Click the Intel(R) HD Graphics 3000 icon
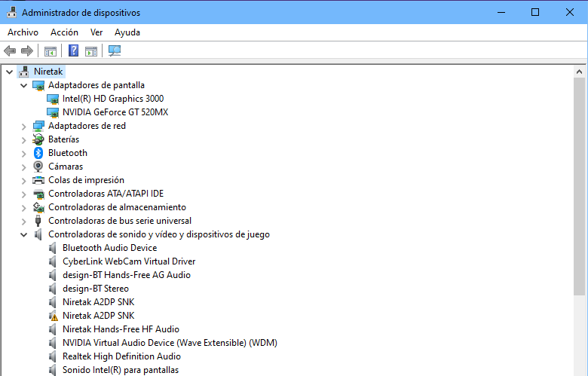 pyautogui.click(x=53, y=99)
